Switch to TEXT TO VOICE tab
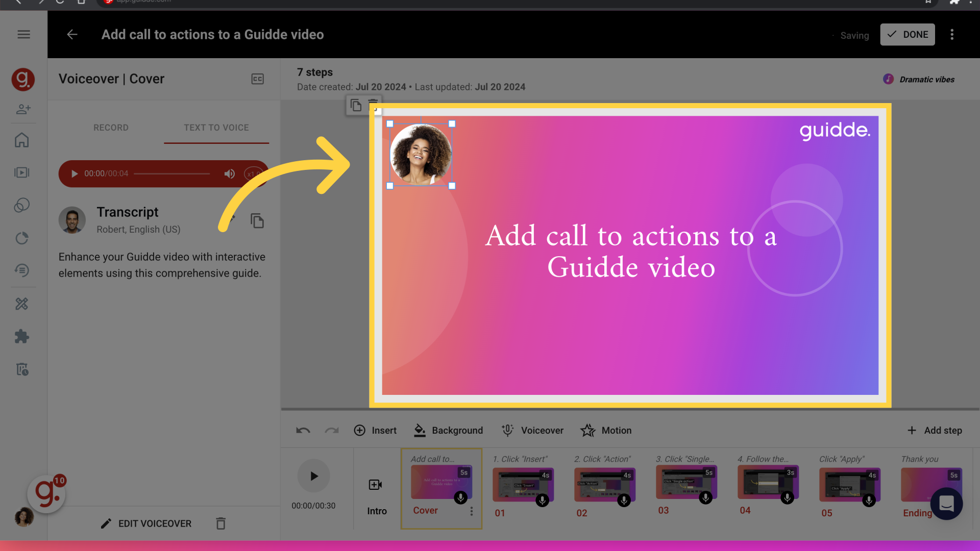980x551 pixels. pyautogui.click(x=217, y=127)
